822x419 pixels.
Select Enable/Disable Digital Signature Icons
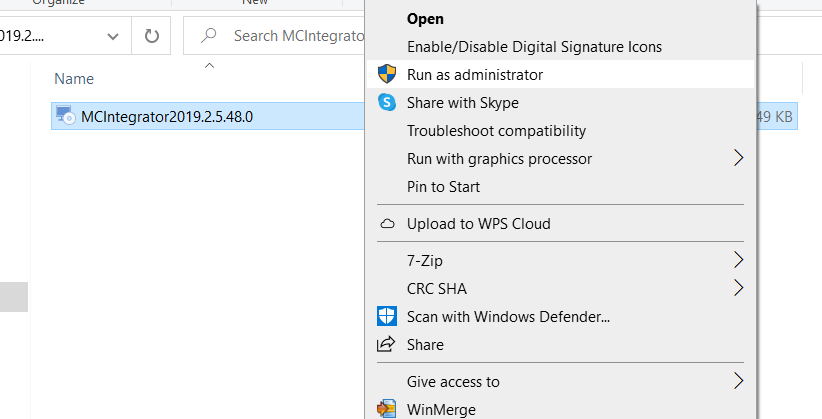(560, 47)
